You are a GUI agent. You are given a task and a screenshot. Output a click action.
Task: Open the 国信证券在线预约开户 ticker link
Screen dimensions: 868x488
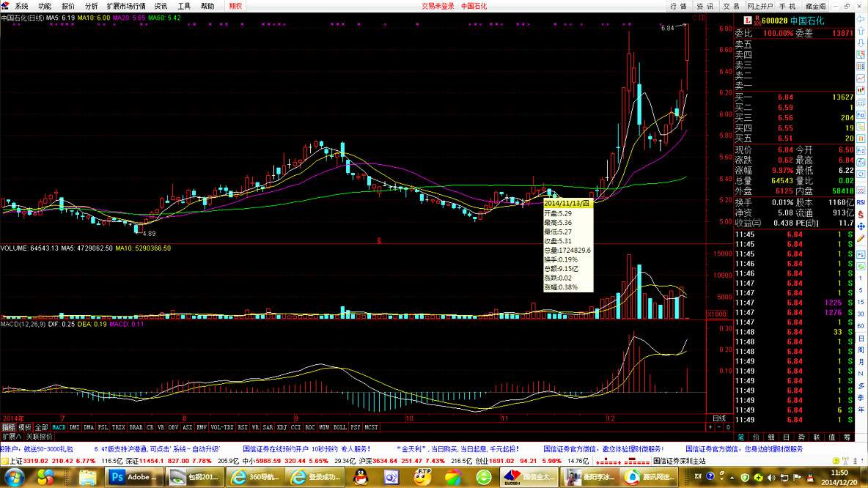306,449
